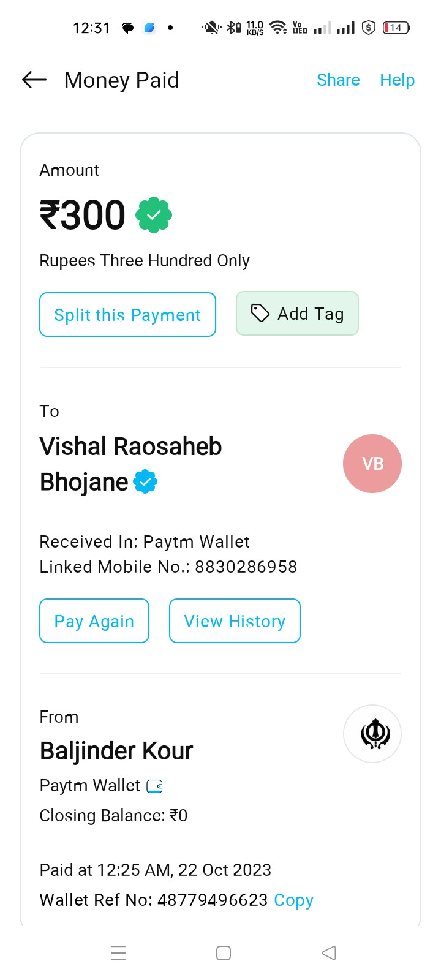
Task: Tap the Android home square button
Action: pyautogui.click(x=224, y=953)
